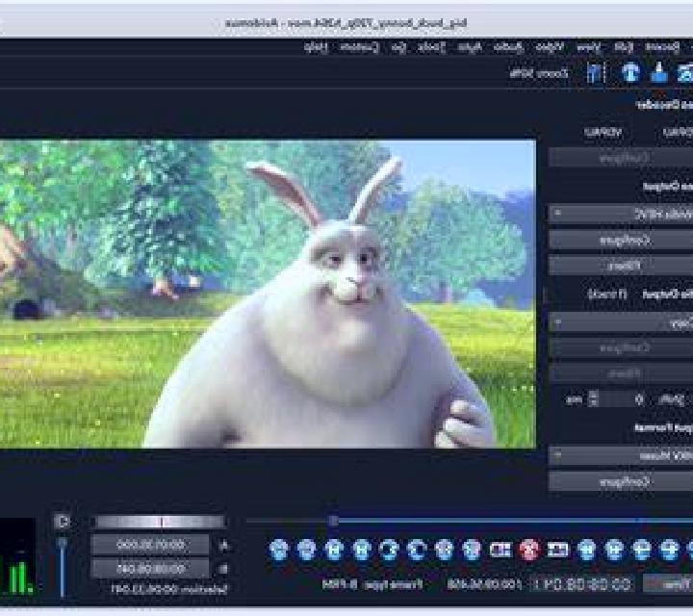693x616 pixels.
Task: Search for the previous black frame icon
Action: [x=472, y=550]
